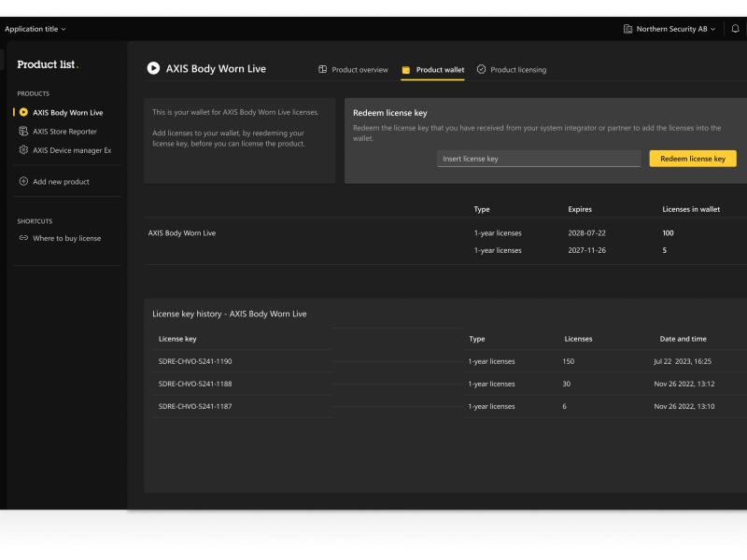Viewport: 747px width, 560px height.
Task: Click the License key history heading
Action: (230, 315)
